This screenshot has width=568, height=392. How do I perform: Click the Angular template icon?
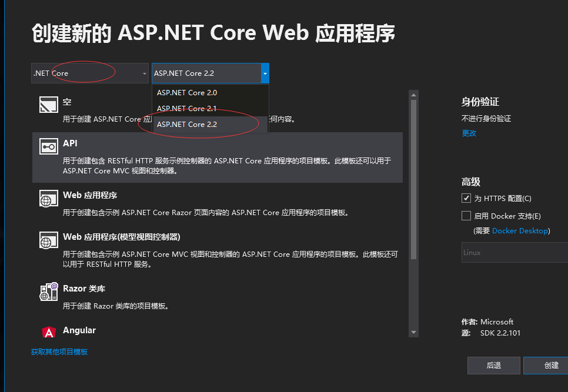click(49, 332)
